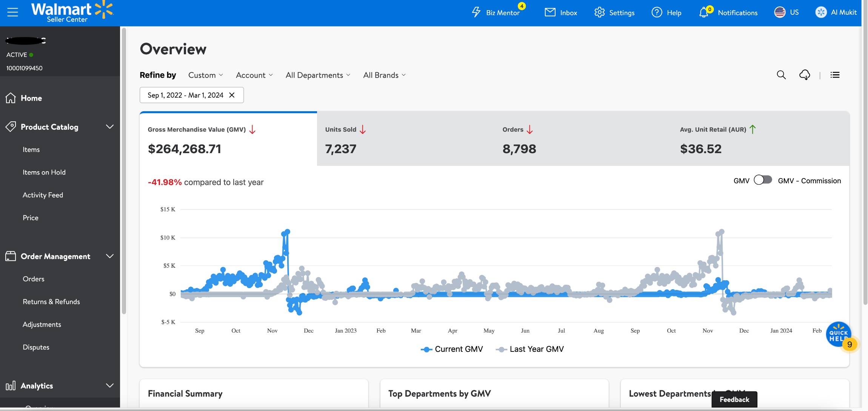Remove the Sep 1, 2022 date filter
Viewport: 868px width, 411px height.
click(x=232, y=95)
